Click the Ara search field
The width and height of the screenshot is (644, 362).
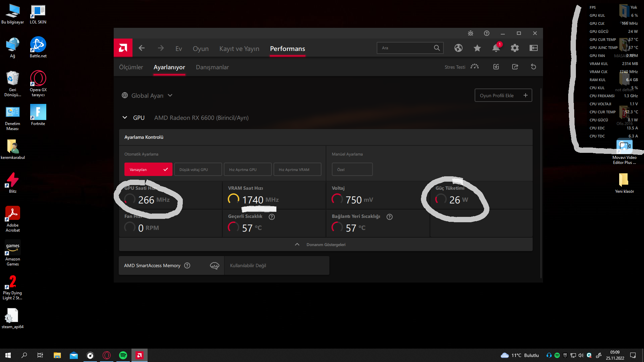click(406, 48)
